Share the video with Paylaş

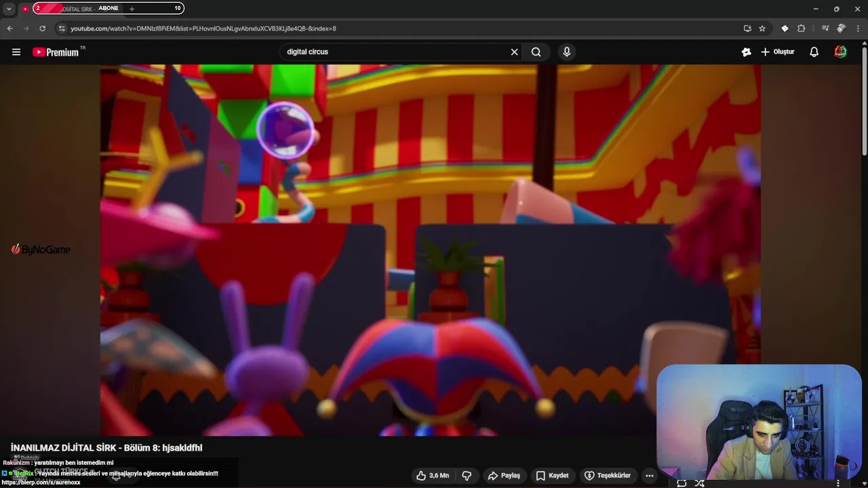point(504,476)
